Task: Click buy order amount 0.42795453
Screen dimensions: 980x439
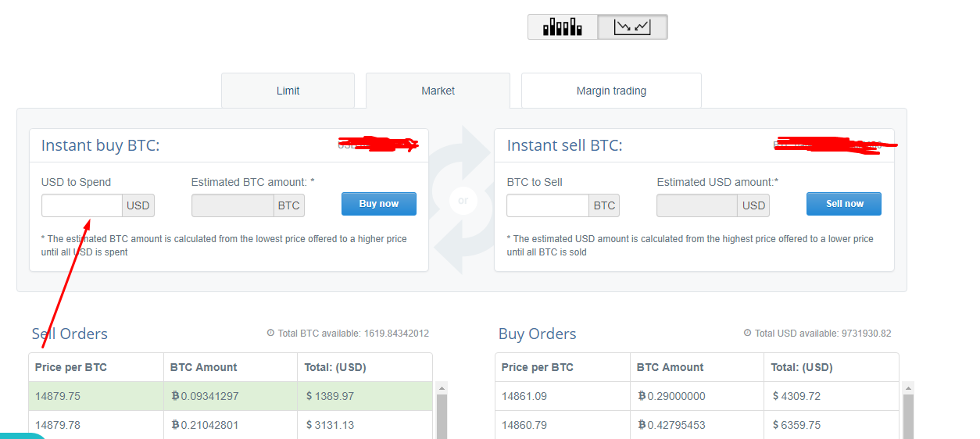Action: 671,425
